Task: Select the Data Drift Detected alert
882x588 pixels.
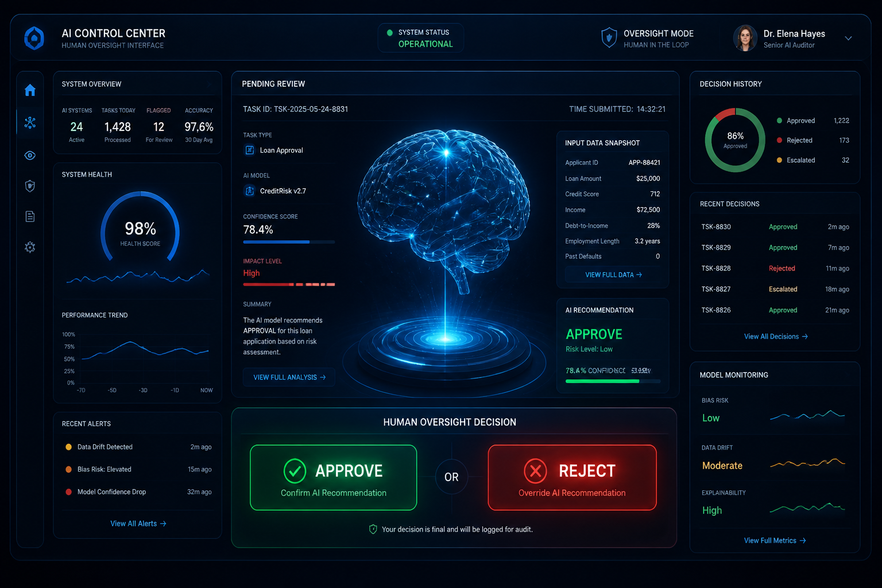Action: (x=138, y=447)
